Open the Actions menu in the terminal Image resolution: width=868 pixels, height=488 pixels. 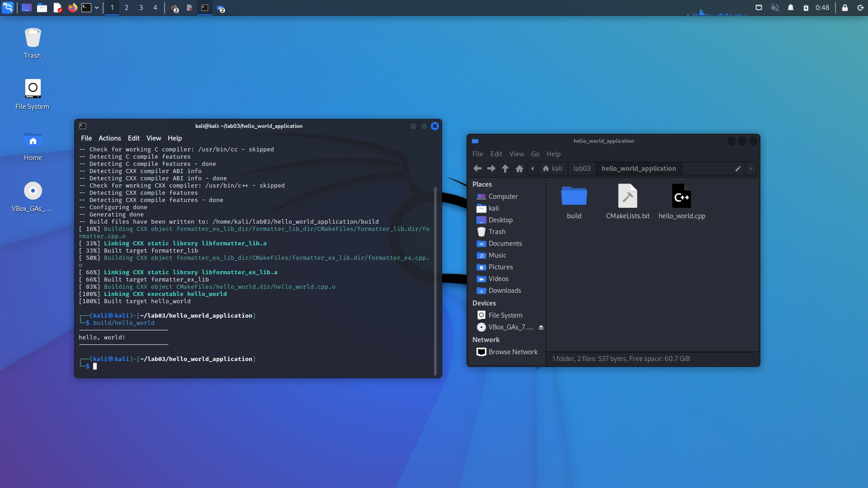(109, 138)
